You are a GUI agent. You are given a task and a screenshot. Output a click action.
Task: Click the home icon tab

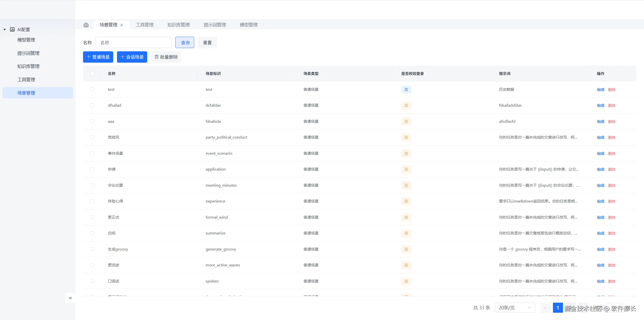[86, 25]
